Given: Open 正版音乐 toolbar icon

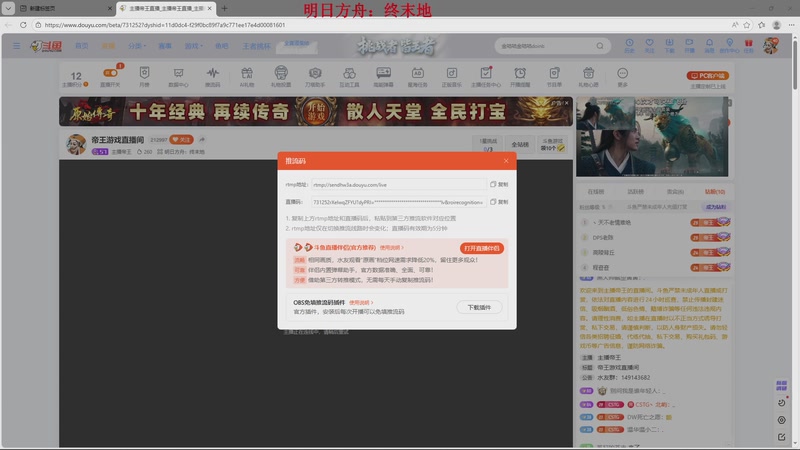Looking at the screenshot, I should point(452,77).
